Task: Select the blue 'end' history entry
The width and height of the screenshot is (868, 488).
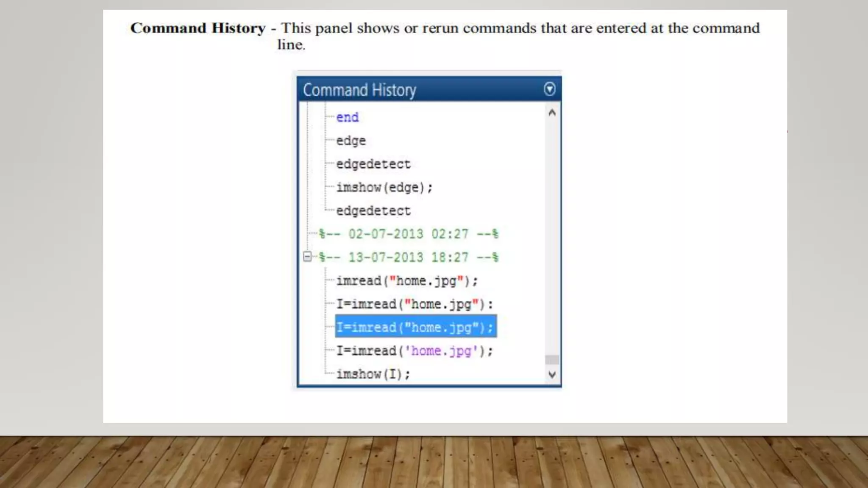Action: pyautogui.click(x=347, y=117)
